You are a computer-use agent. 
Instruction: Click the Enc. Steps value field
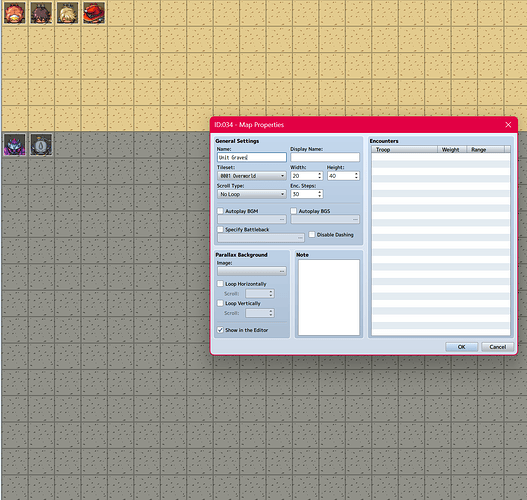pyautogui.click(x=303, y=194)
